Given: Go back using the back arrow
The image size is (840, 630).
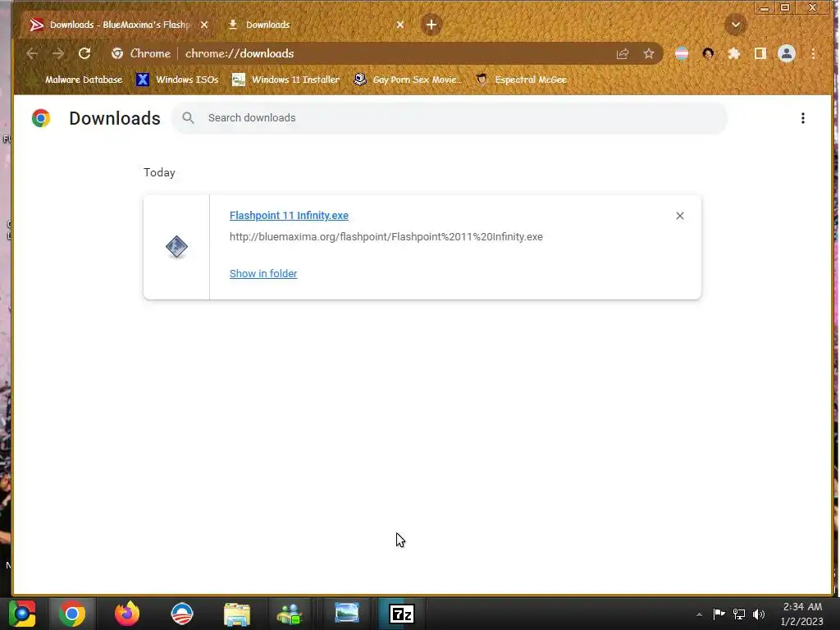Looking at the screenshot, I should click(x=32, y=53).
